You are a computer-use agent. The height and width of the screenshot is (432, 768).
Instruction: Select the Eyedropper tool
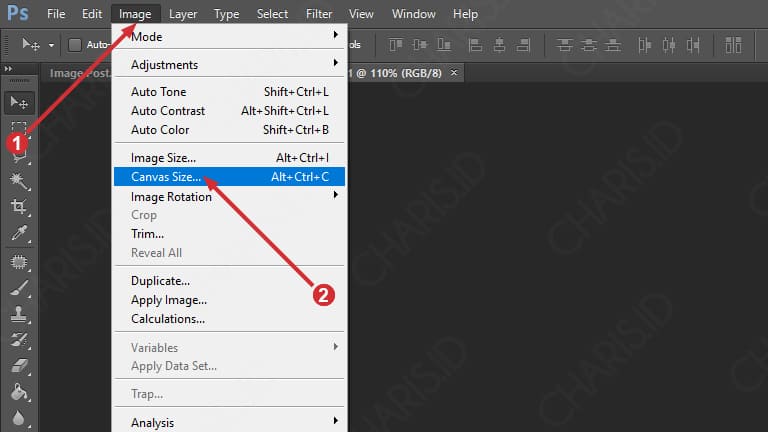19,233
